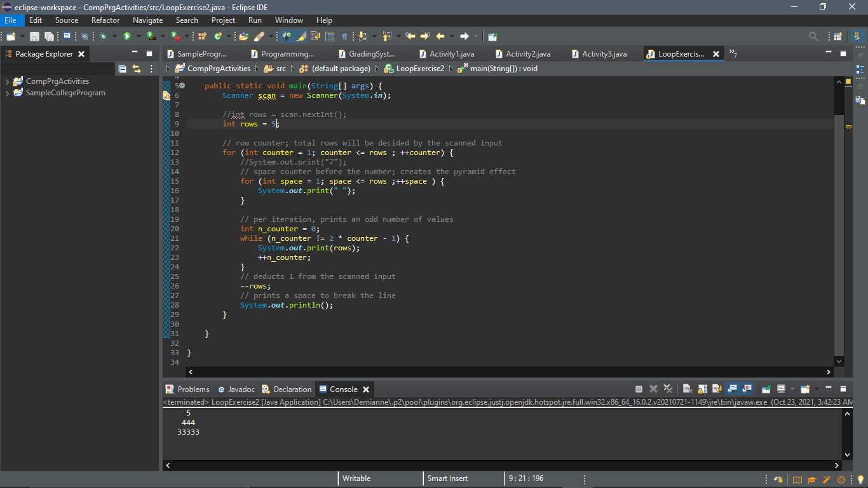868x488 pixels.
Task: Click the Debug bug icon
Action: click(x=104, y=37)
